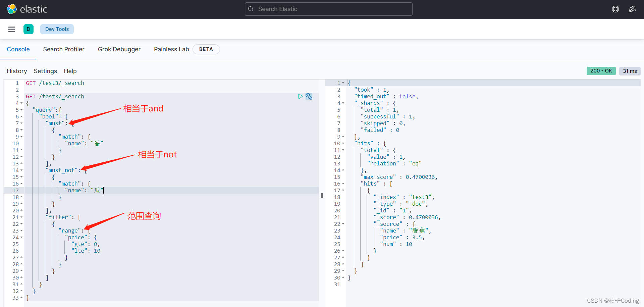This screenshot has width=644, height=307.
Task: Switch to the Console tab
Action: click(x=18, y=49)
